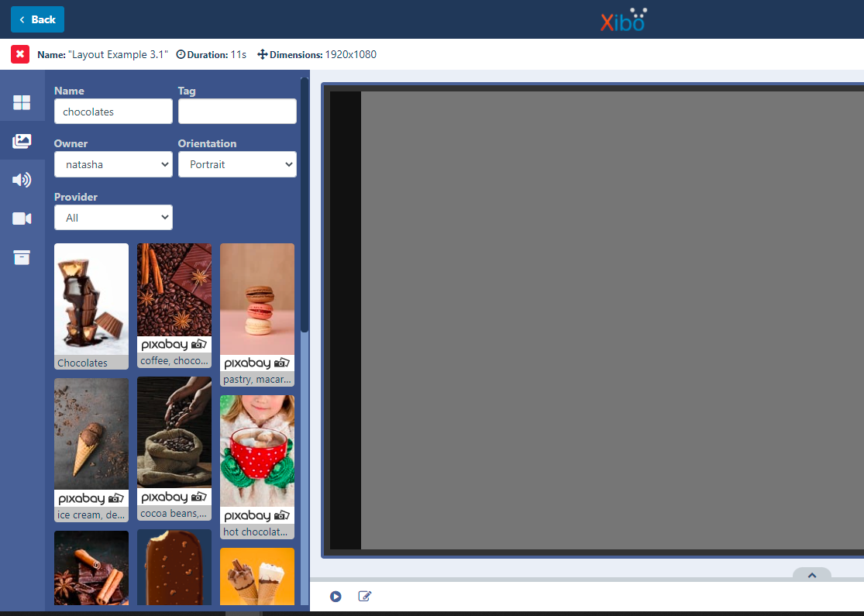Collapse the canvas toolbar with the chevron
Screen dimensions: 864x616
point(812,575)
